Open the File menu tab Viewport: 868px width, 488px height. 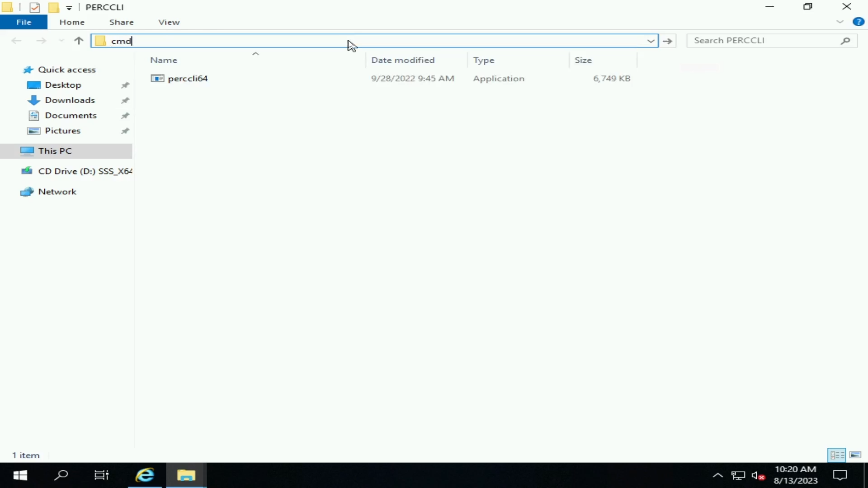coord(24,22)
